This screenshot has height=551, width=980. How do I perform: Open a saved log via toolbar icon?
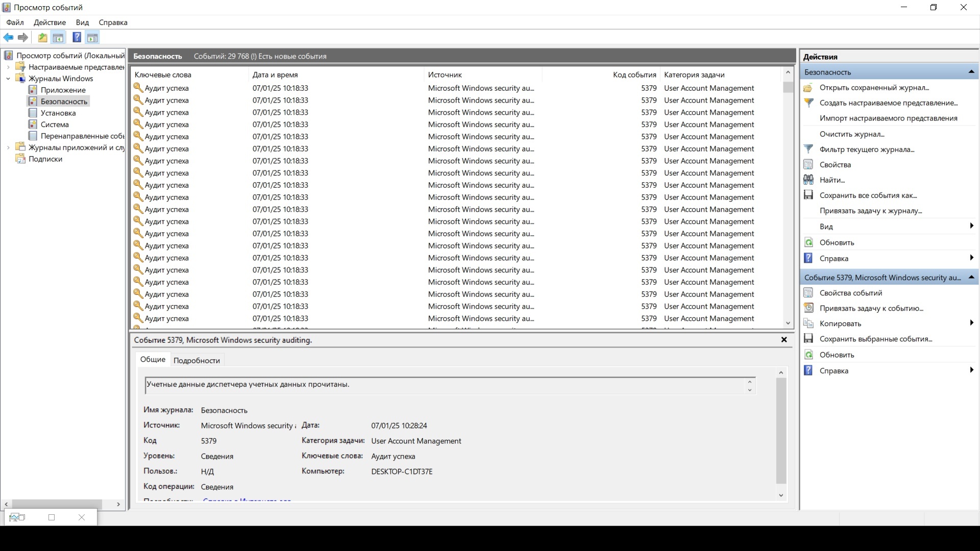pos(42,37)
